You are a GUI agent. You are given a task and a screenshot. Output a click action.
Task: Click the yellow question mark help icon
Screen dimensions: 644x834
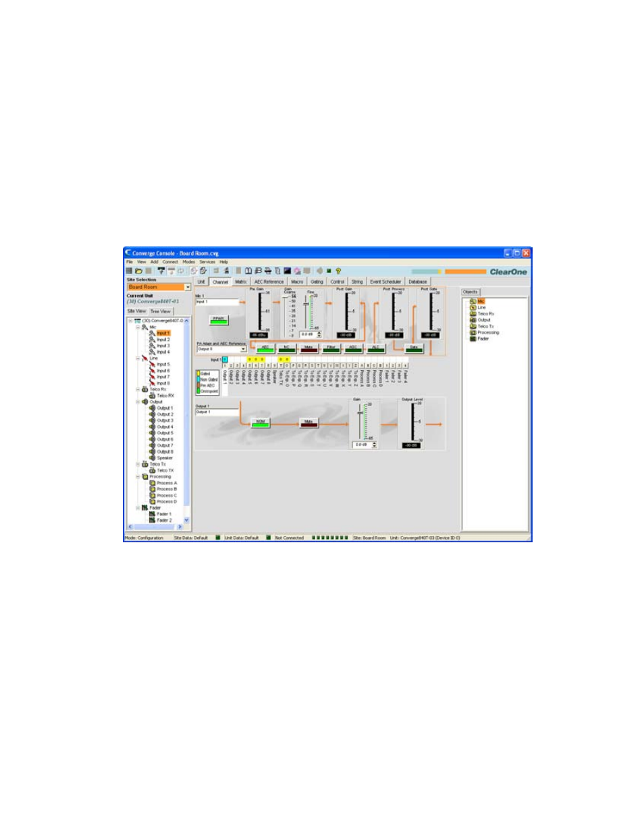(338, 271)
